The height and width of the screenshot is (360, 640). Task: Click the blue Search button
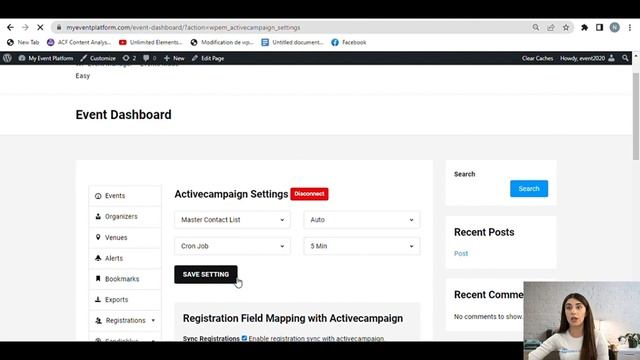(x=529, y=189)
